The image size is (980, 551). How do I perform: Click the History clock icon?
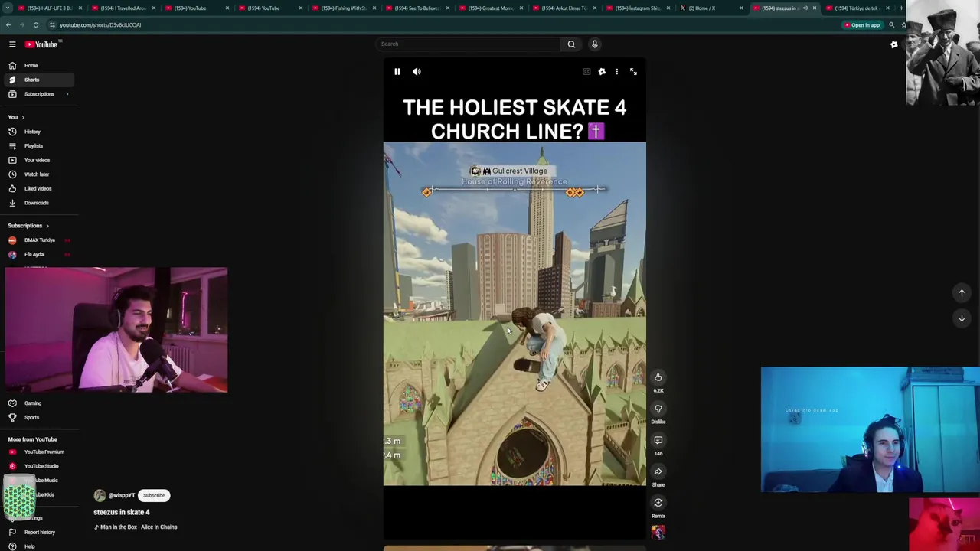click(12, 132)
